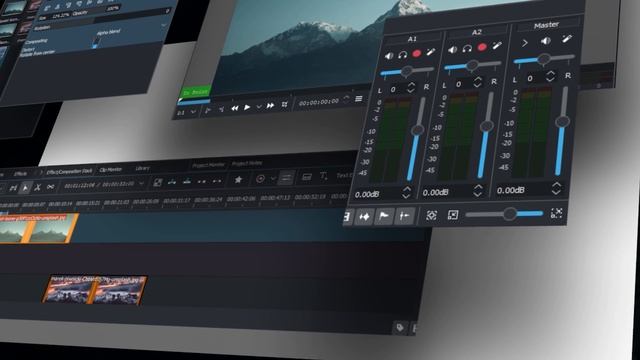Click the Master vertical volume fader
This screenshot has width=640, height=360.
[x=562, y=131]
